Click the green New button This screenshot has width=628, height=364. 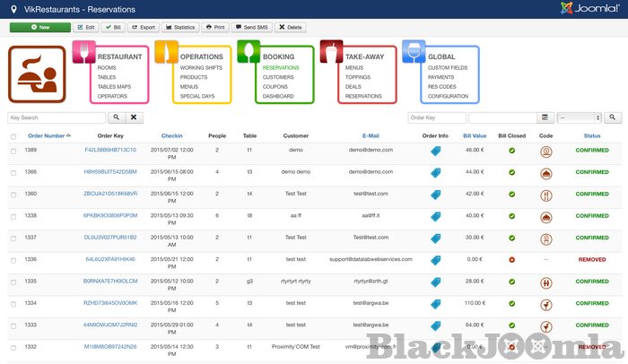point(39,28)
